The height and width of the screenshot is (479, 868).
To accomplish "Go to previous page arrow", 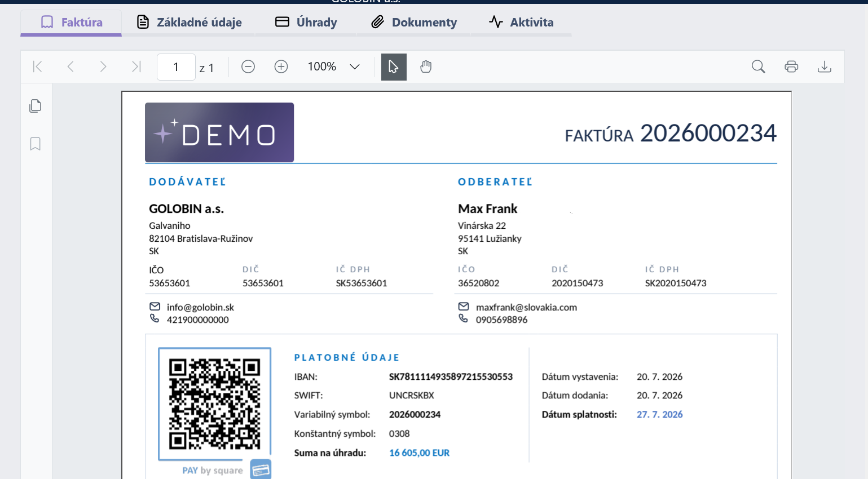I will click(x=71, y=66).
